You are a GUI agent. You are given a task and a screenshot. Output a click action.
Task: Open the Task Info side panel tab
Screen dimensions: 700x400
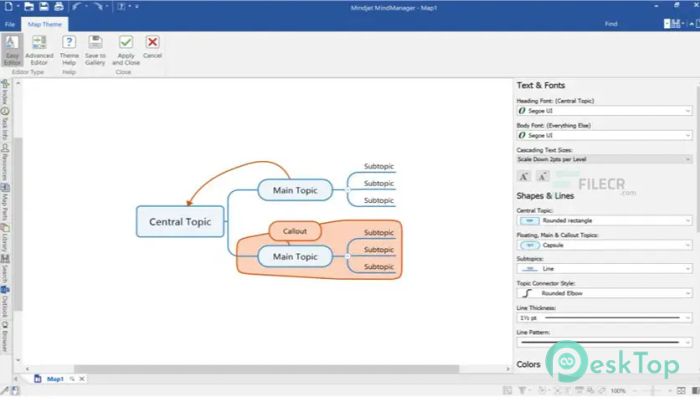pos(5,124)
